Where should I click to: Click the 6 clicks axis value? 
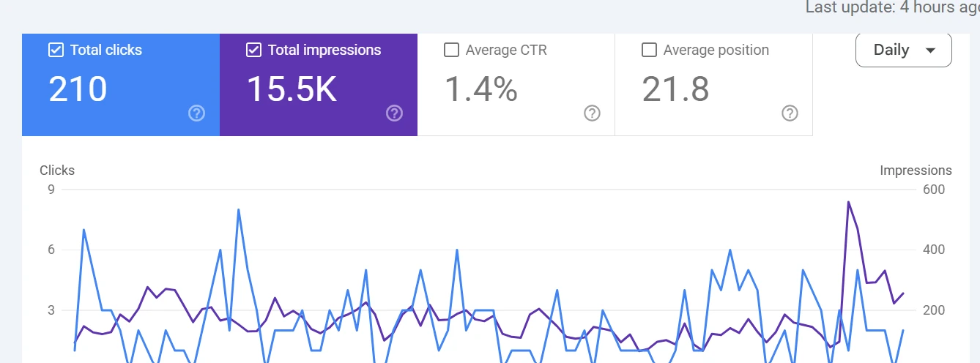[51, 250]
